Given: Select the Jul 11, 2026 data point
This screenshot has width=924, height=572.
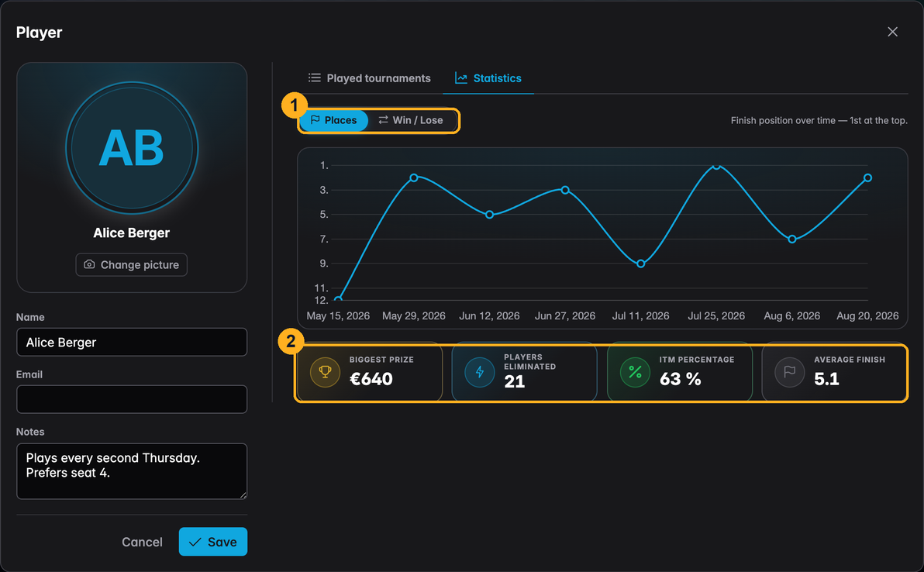Looking at the screenshot, I should point(640,264).
